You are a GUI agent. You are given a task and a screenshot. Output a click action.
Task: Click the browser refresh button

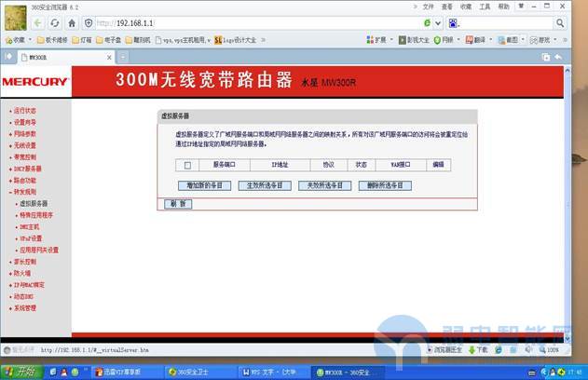55,22
